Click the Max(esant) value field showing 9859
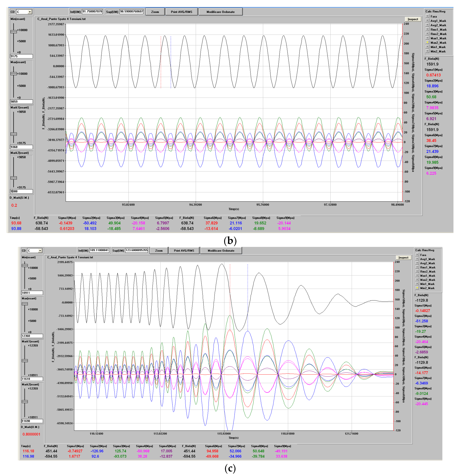 pos(21,102)
